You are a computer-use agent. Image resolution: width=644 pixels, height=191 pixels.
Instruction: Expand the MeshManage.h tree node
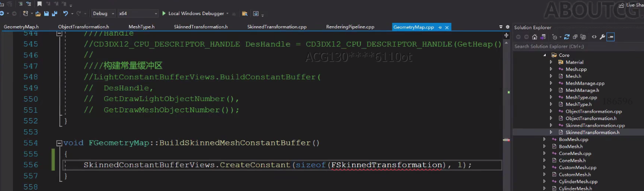point(551,90)
